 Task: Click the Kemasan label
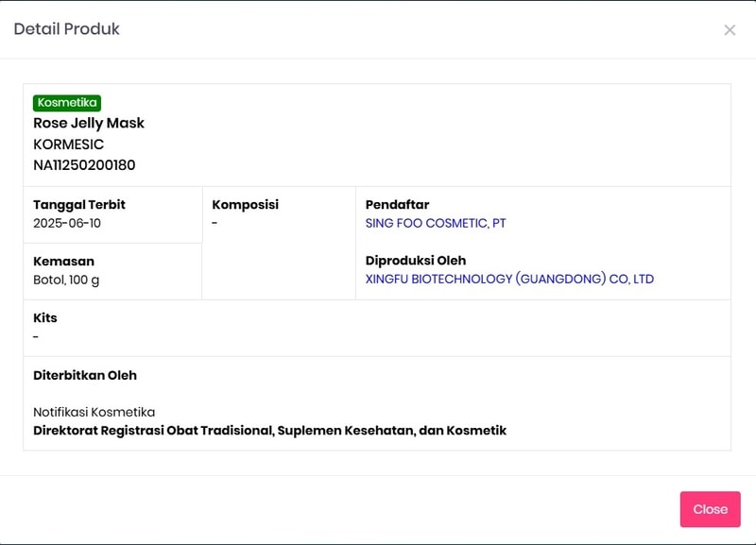[63, 262]
